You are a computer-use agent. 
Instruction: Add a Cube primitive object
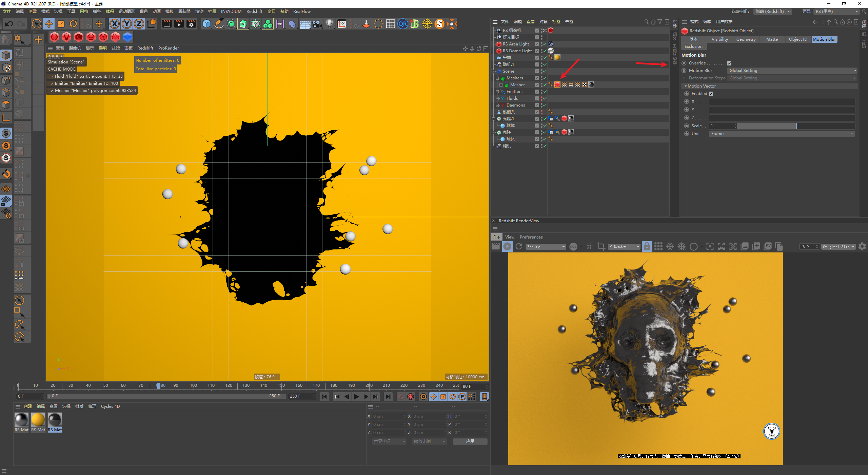click(x=206, y=24)
